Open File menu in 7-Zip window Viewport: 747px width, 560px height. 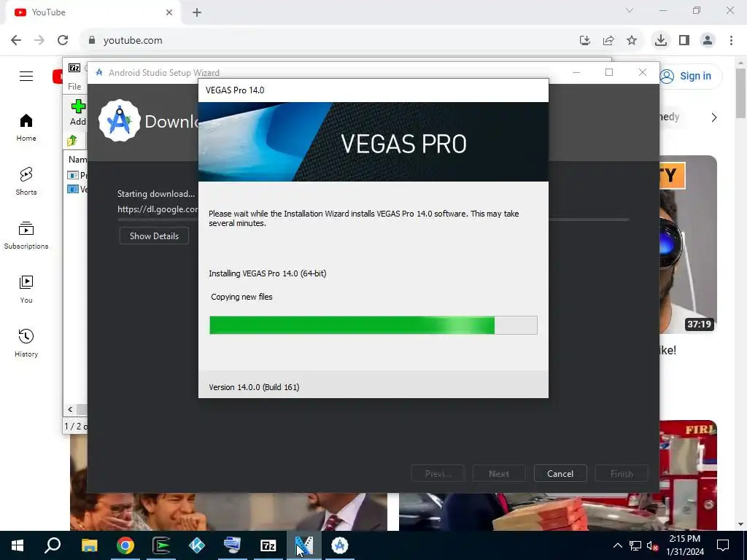coord(74,86)
